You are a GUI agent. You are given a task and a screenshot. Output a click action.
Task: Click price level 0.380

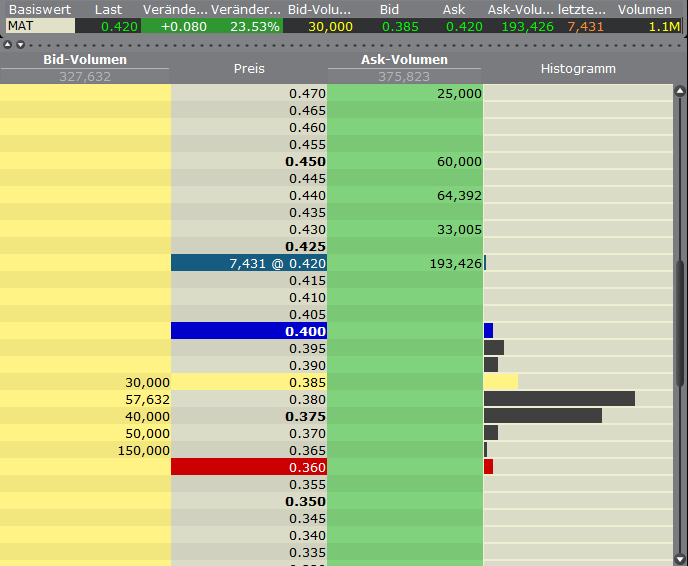307,399
